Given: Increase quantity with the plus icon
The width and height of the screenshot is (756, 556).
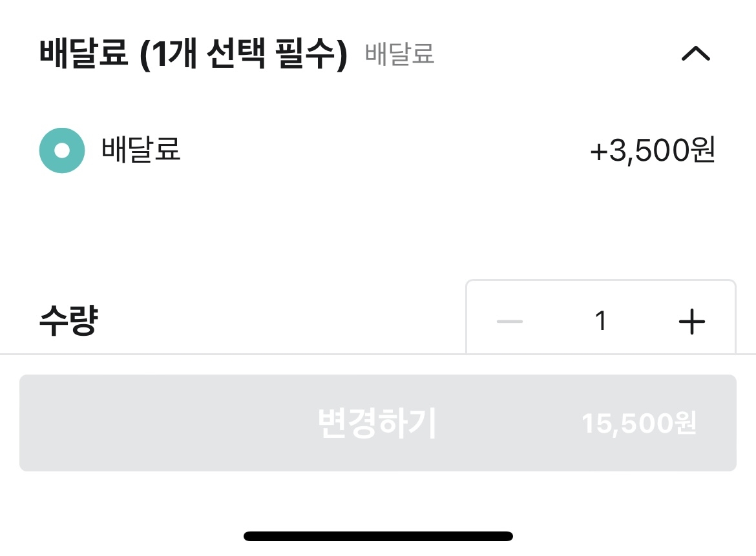Looking at the screenshot, I should [691, 321].
